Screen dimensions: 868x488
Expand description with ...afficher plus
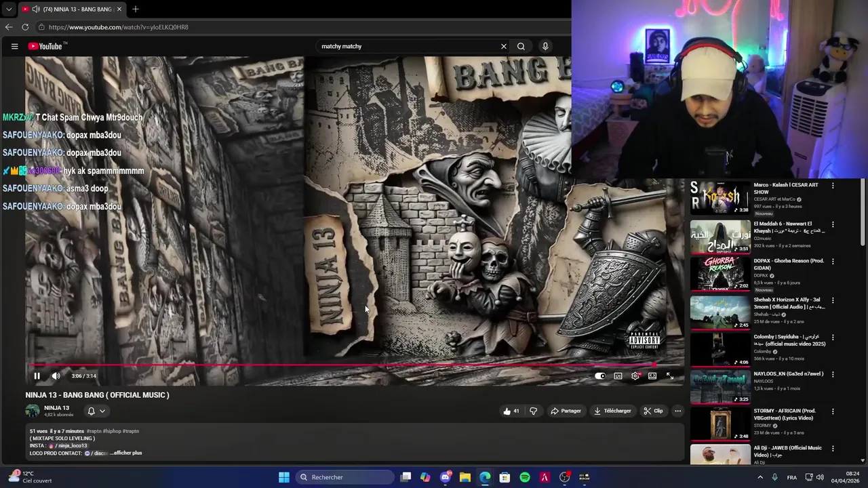(126, 453)
